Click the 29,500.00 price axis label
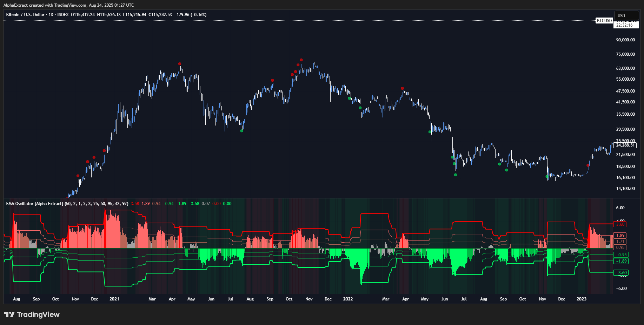 [x=625, y=129]
